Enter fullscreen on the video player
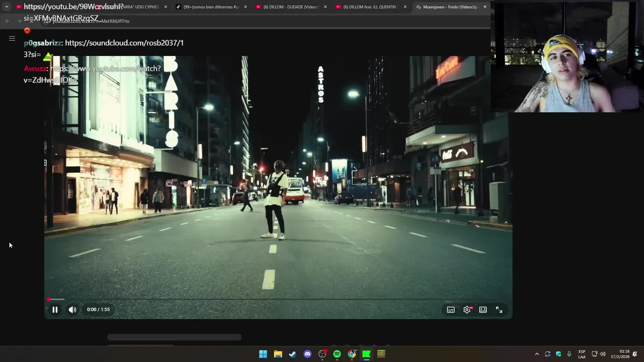644x362 pixels. pos(499,310)
